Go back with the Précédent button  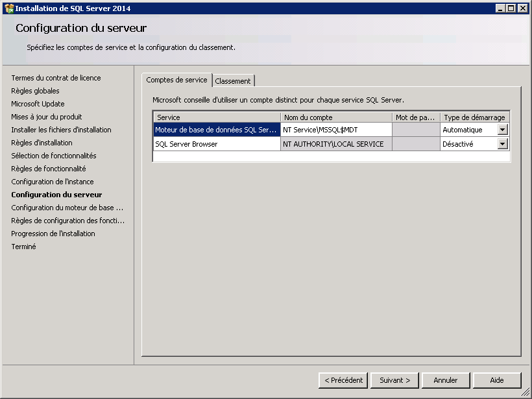pos(343,380)
